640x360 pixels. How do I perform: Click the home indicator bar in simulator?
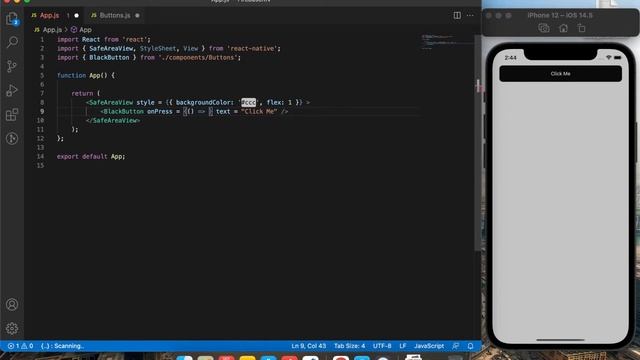(560, 339)
